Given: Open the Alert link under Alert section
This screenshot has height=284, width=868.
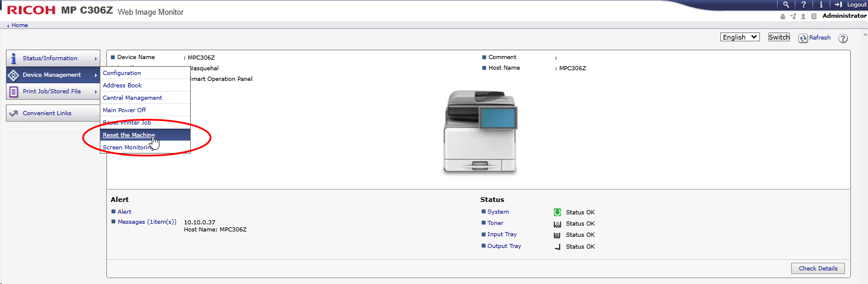Looking at the screenshot, I should click(x=125, y=211).
